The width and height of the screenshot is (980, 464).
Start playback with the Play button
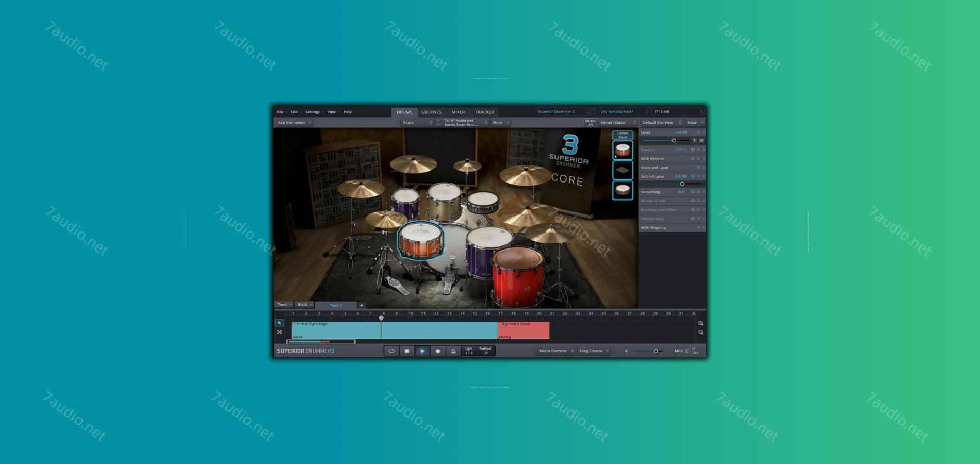click(422, 351)
